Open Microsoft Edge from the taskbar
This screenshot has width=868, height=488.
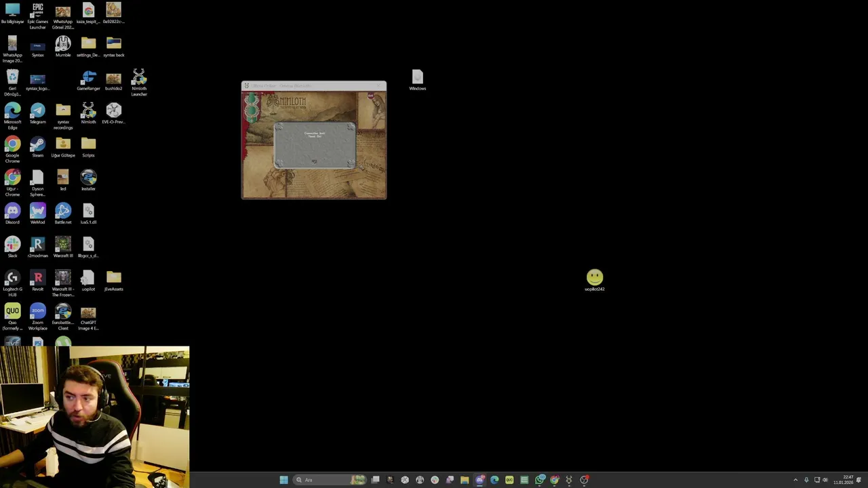point(494,480)
